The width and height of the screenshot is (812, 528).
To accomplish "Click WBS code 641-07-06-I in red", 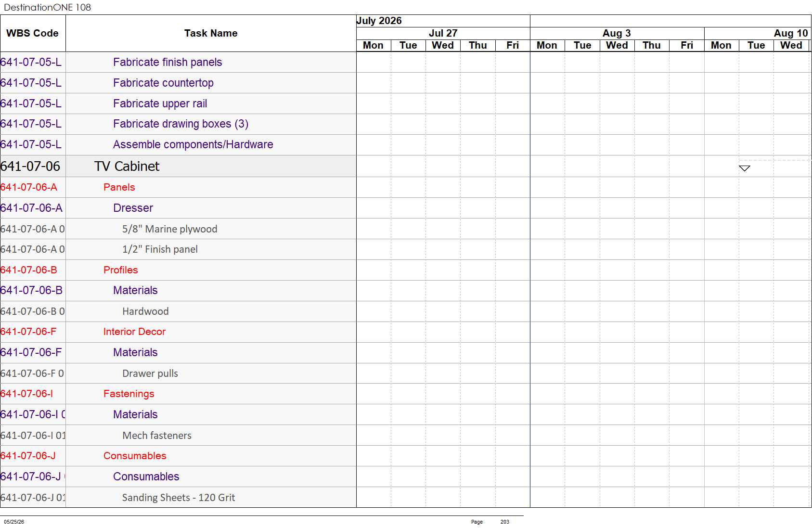I will [26, 394].
